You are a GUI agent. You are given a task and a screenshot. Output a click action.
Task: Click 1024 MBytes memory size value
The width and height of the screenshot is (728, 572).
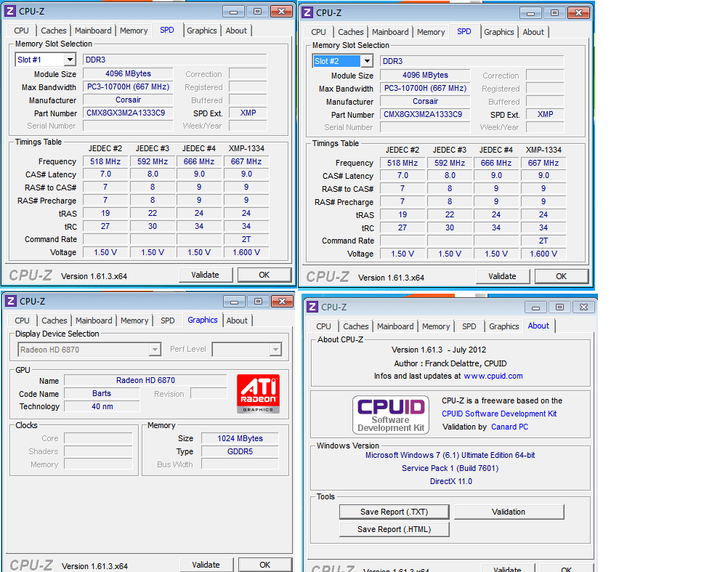coord(240,438)
